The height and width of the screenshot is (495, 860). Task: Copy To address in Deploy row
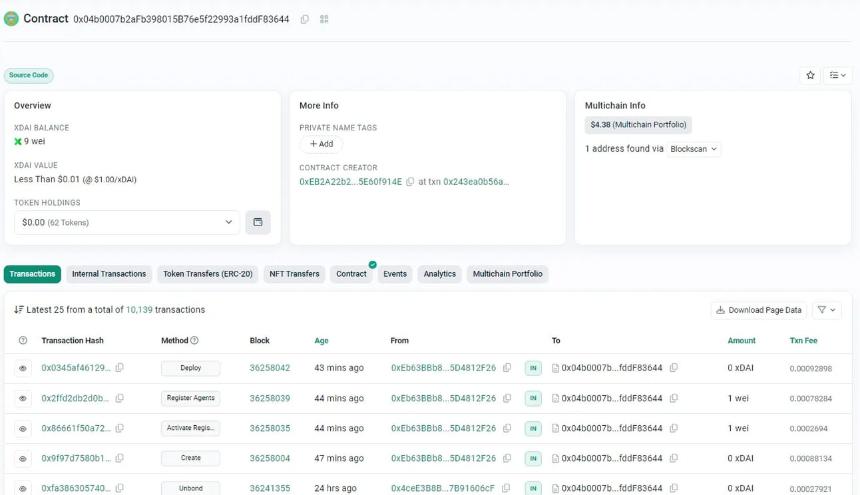click(674, 367)
